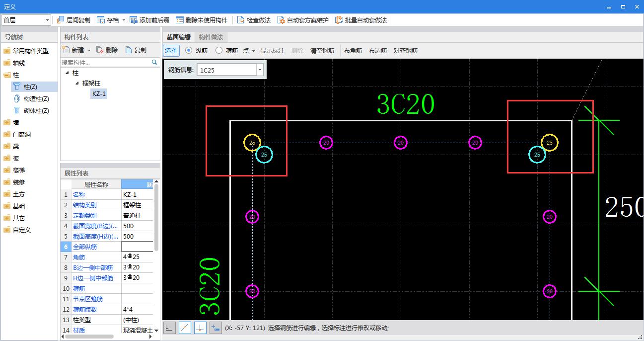Click the 普通柱 定额类别 value cell
Image resolution: width=644 pixels, height=341 pixels.
(x=137, y=215)
